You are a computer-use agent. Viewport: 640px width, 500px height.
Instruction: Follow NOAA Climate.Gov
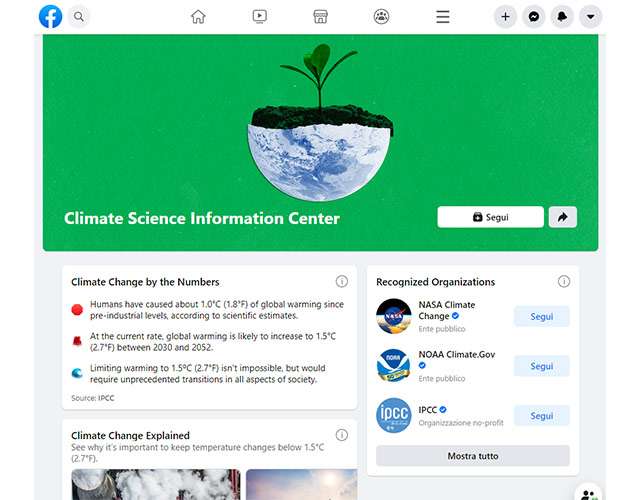point(542,366)
